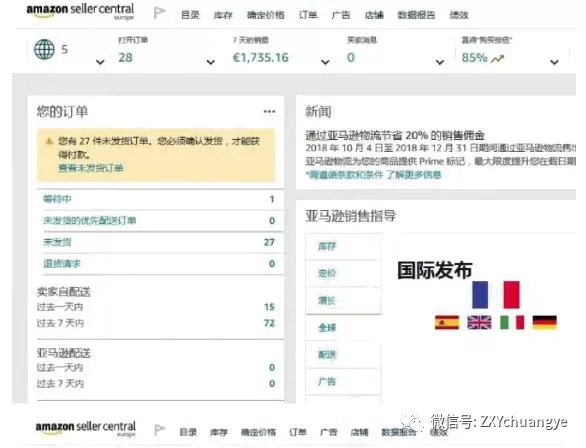
Task: Select the Italy flag in the lower row
Action: tap(512, 322)
